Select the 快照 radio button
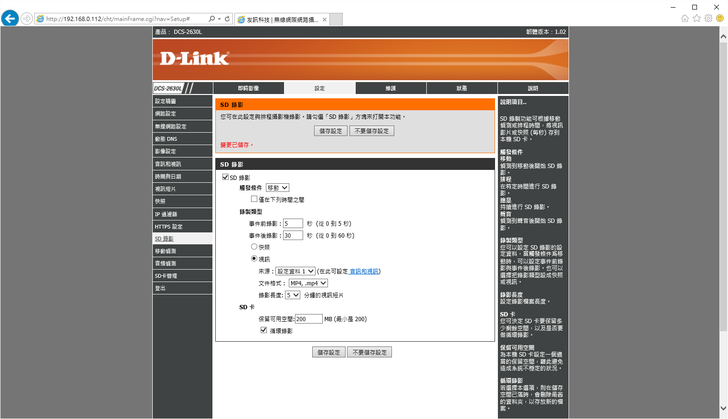 (253, 246)
